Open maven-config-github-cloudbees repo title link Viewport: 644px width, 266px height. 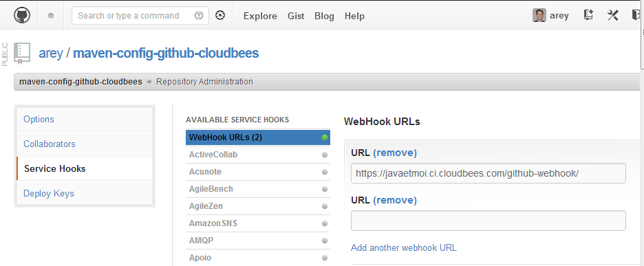166,53
